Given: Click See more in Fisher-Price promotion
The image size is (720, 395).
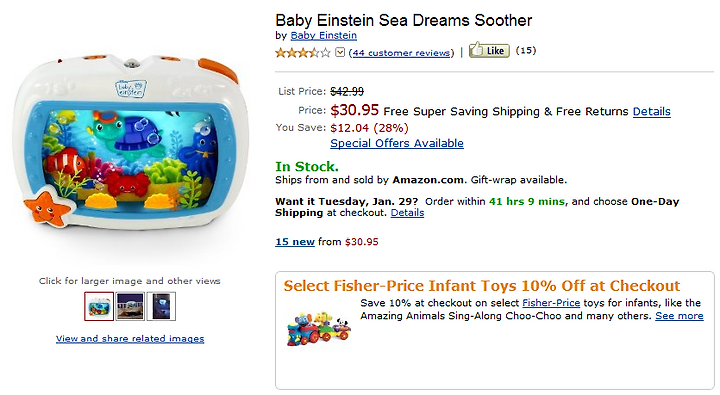Looking at the screenshot, I should tap(679, 316).
